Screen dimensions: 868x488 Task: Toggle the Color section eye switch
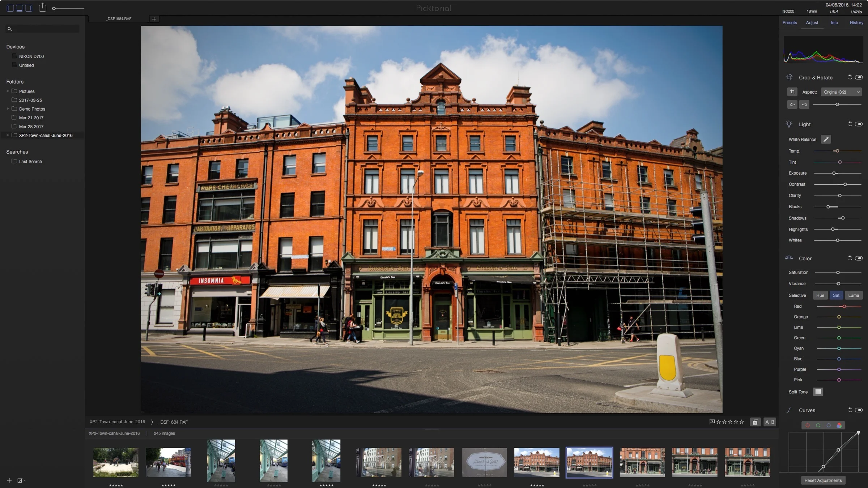point(859,258)
